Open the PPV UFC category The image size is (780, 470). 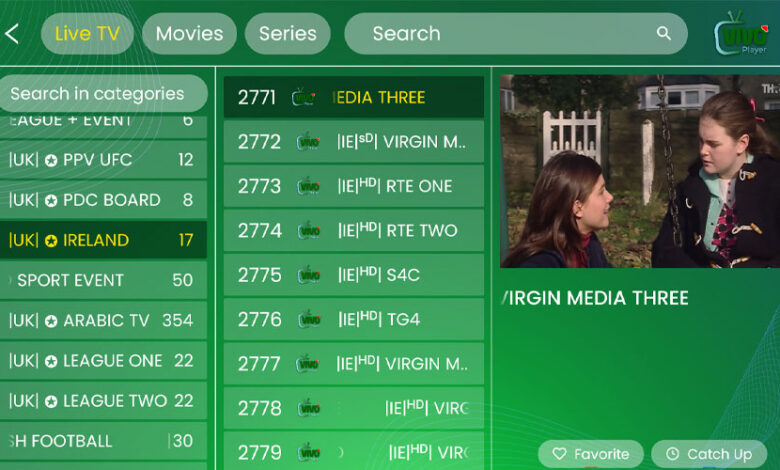(101, 160)
